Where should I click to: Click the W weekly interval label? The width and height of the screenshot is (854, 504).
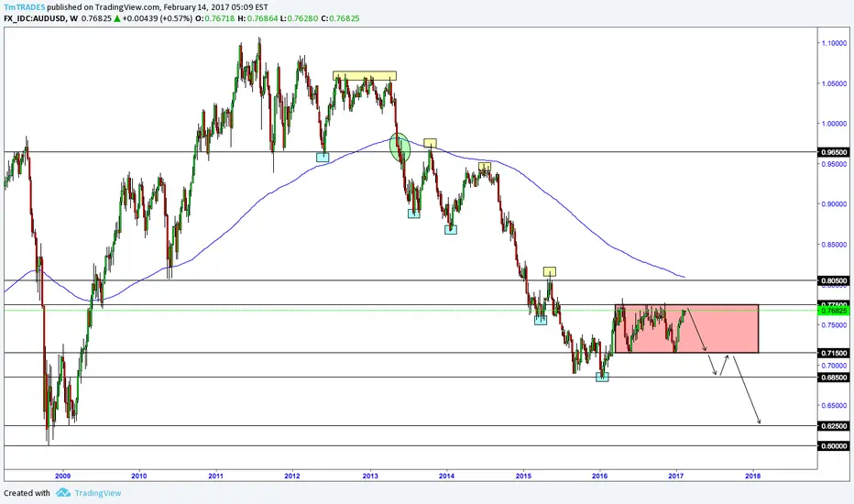pos(73,18)
